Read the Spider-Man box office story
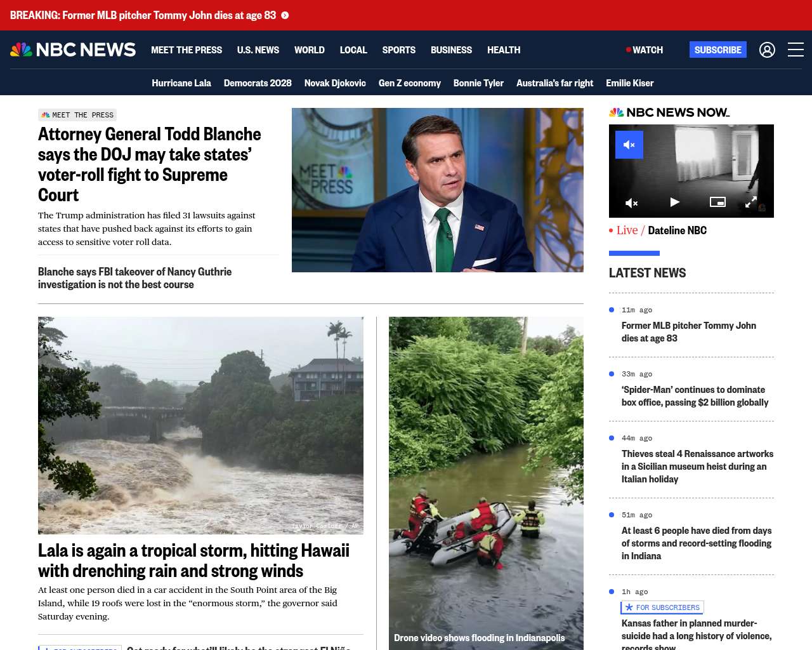812x650 pixels. click(x=695, y=396)
